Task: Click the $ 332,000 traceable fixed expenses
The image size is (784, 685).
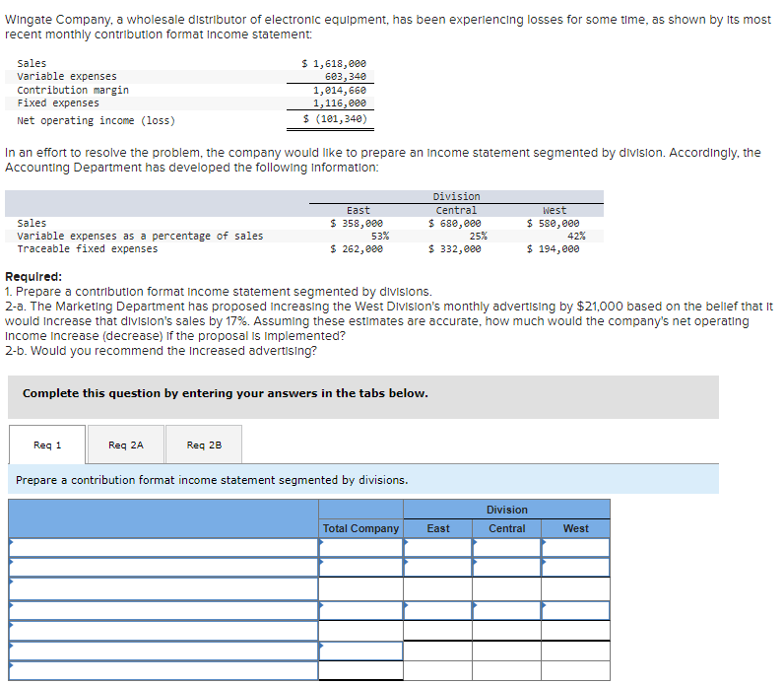Action: (x=454, y=248)
